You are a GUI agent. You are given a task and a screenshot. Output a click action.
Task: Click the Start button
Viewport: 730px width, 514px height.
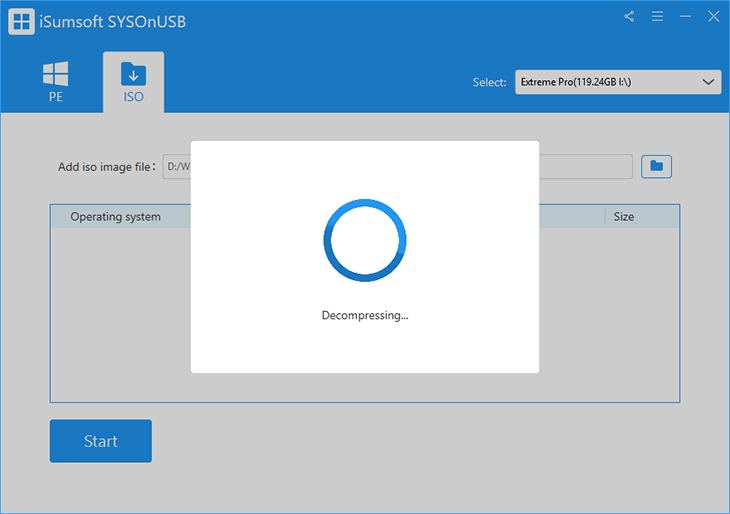[101, 441]
